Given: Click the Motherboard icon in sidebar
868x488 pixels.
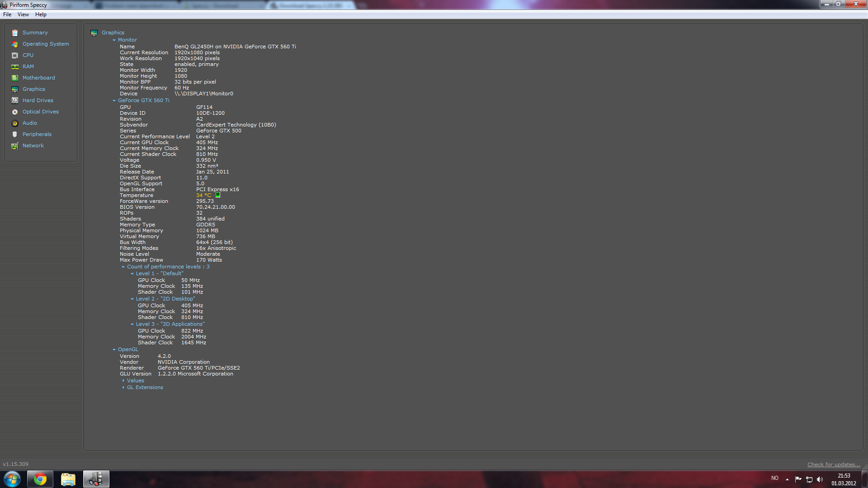Looking at the screenshot, I should coord(15,78).
